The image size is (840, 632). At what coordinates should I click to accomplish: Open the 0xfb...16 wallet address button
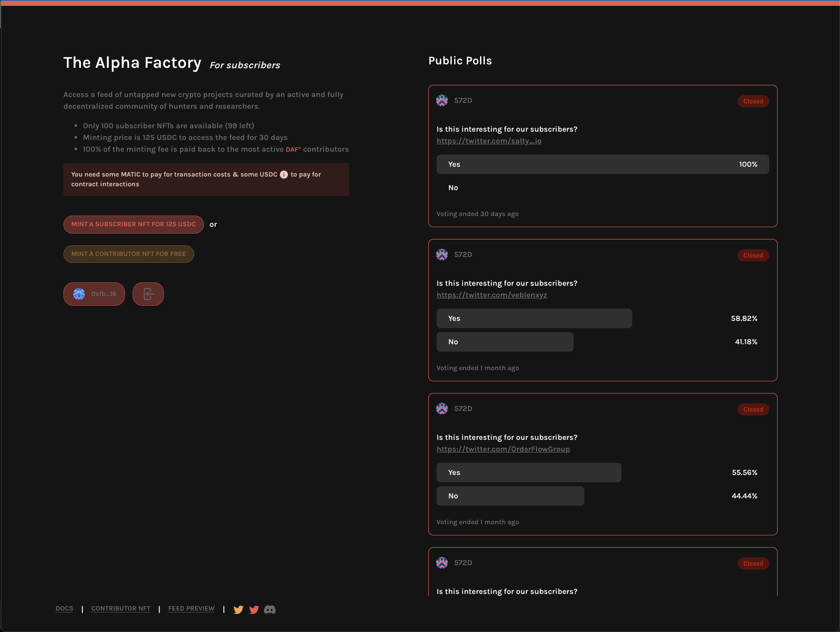94,294
